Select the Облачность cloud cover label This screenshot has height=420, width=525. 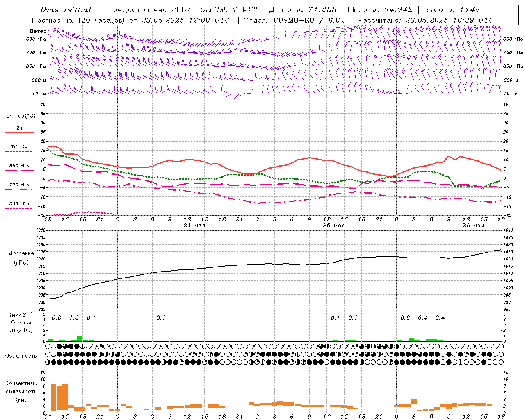tap(21, 356)
